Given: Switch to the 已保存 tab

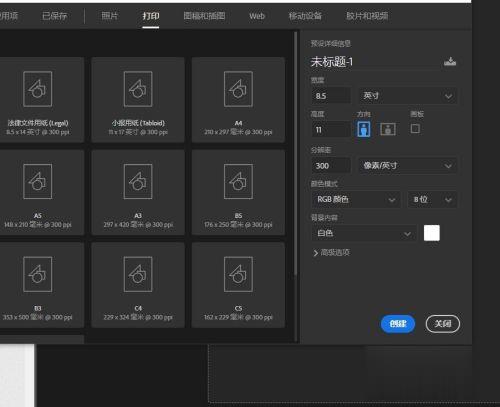Looking at the screenshot, I should pyautogui.click(x=54, y=16).
